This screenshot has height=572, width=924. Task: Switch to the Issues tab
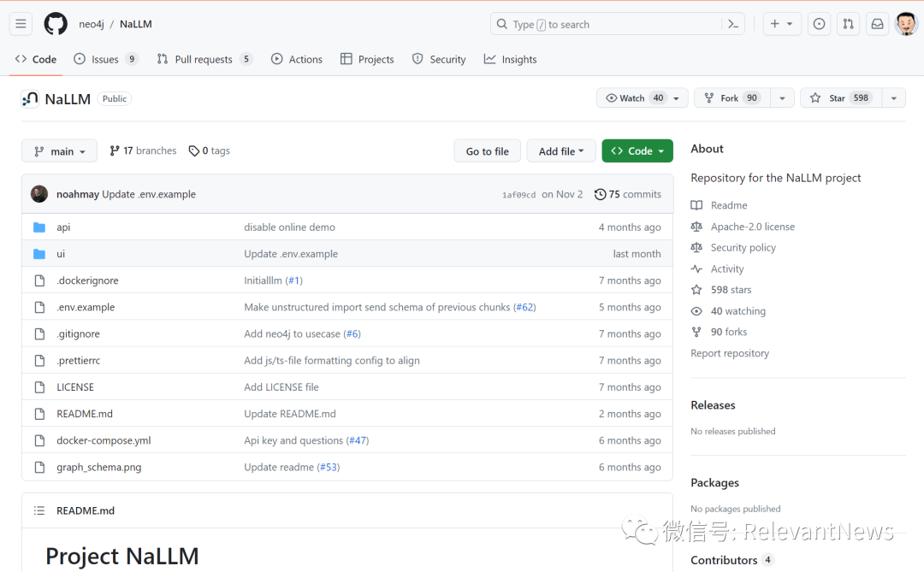click(x=106, y=59)
